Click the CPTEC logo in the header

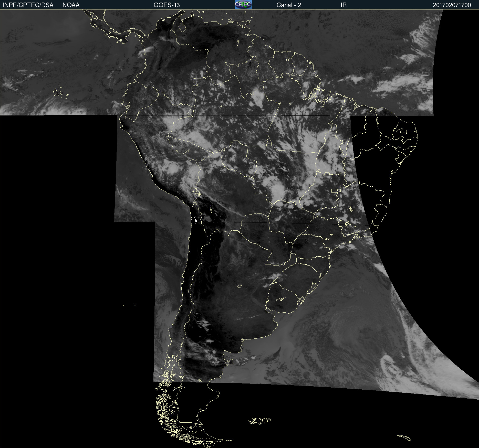[x=243, y=5]
